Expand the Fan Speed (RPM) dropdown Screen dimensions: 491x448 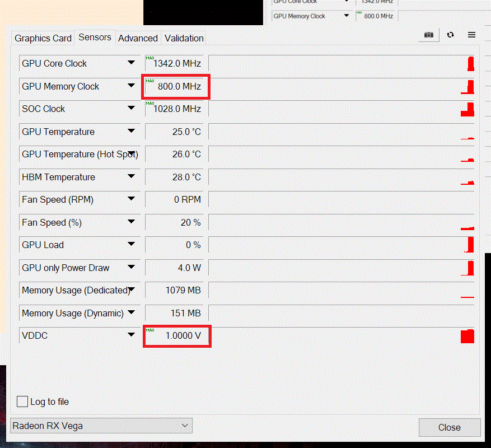pos(131,199)
